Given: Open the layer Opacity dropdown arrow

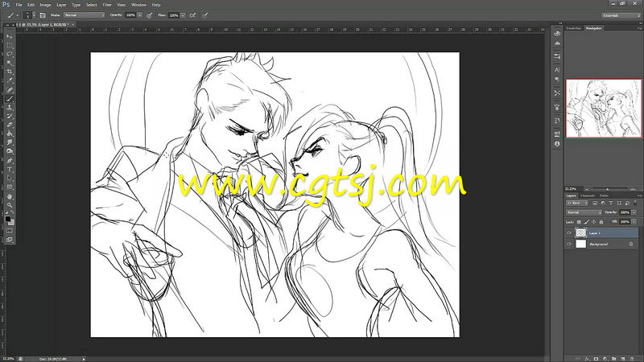Looking at the screenshot, I should (x=634, y=212).
